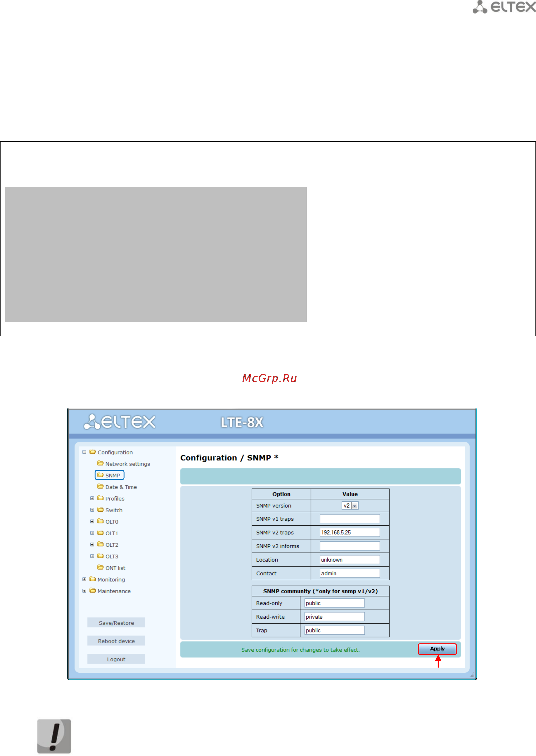Click the OLT0 folder icon
536x756 pixels.
[100, 521]
